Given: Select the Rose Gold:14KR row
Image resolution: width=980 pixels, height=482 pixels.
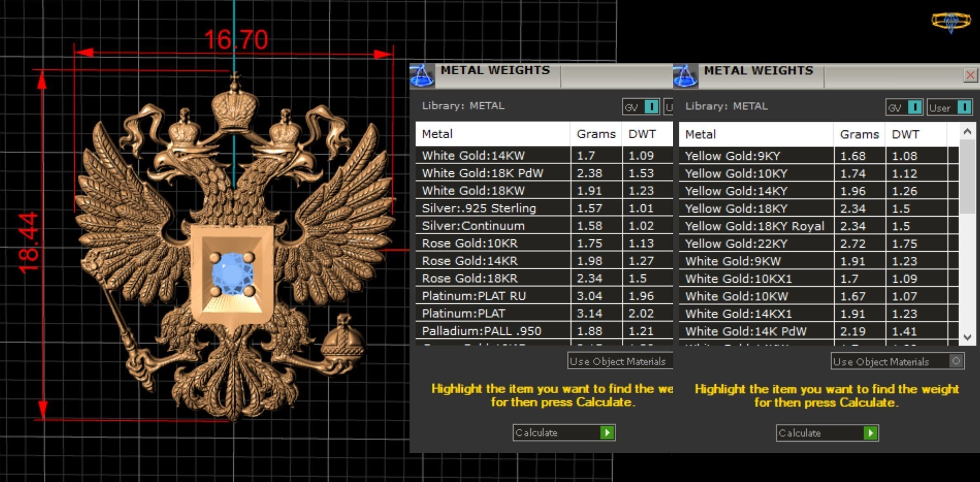Looking at the screenshot, I should [x=544, y=261].
